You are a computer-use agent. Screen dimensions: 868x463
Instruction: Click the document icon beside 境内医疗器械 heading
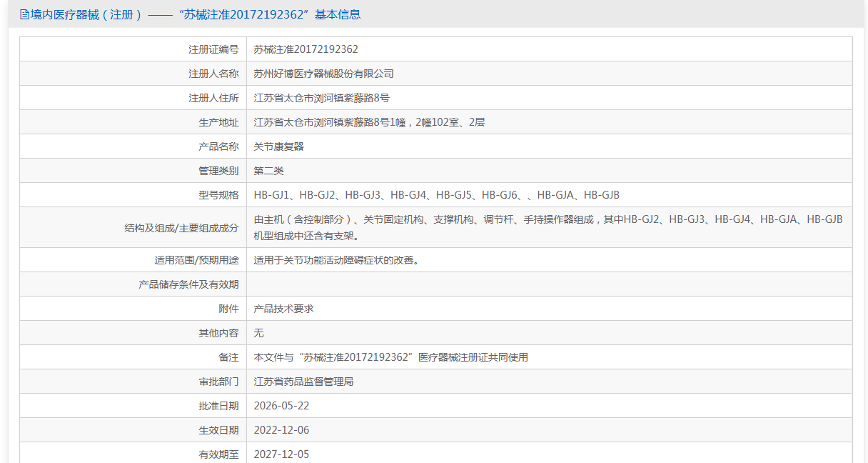coord(24,14)
